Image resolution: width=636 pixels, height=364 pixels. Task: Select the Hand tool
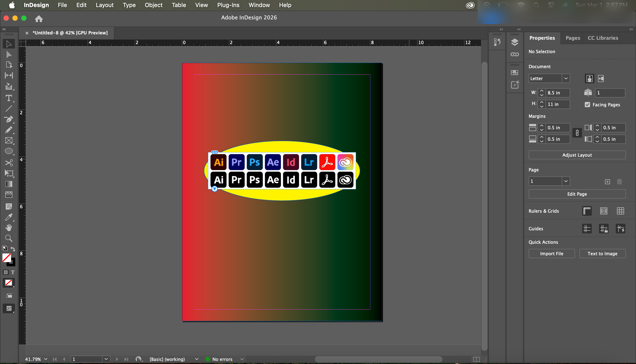[9, 227]
